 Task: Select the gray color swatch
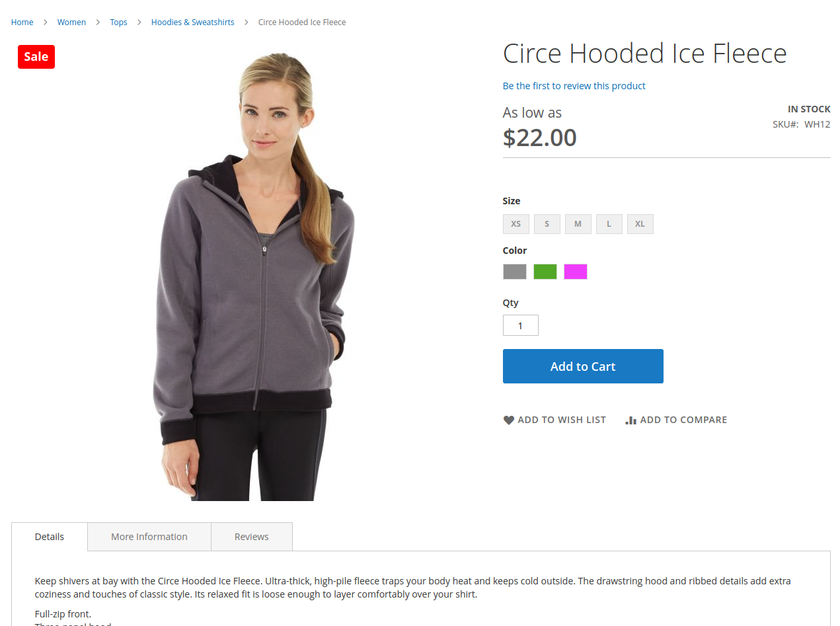click(515, 272)
